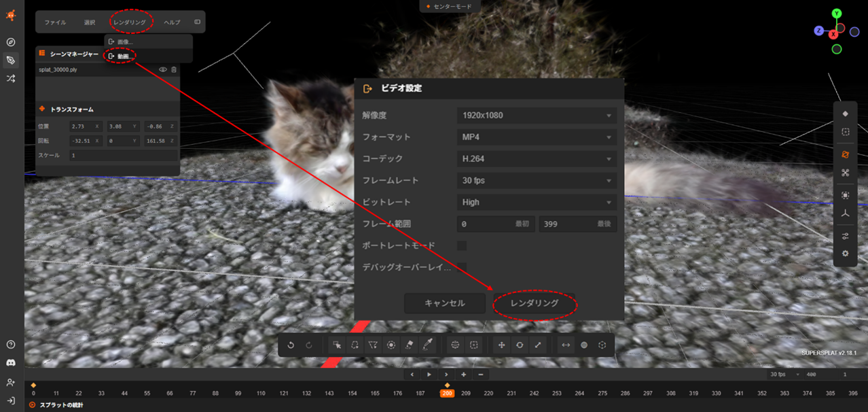Viewport: 868px width, 412px height.
Task: Open the ファイル menu
Action: (55, 22)
